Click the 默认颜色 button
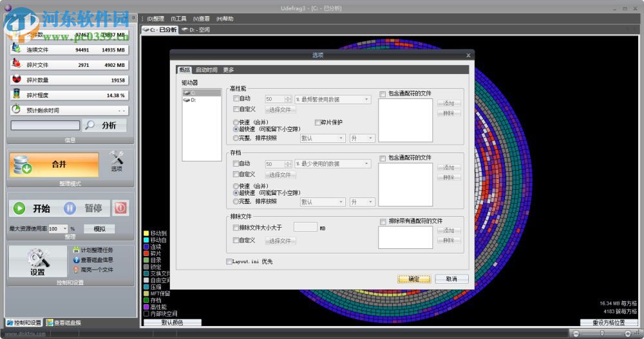 (x=172, y=322)
